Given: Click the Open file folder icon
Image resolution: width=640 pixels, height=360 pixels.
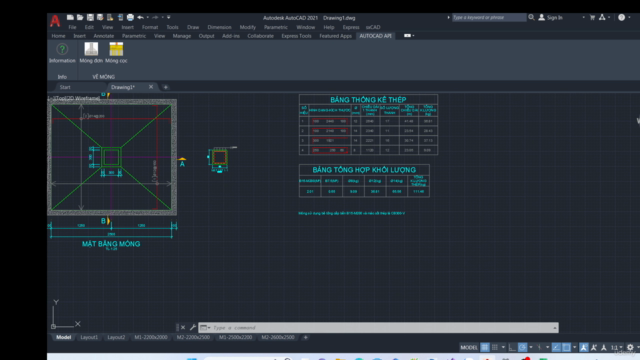Looking at the screenshot, I should 80,18.
